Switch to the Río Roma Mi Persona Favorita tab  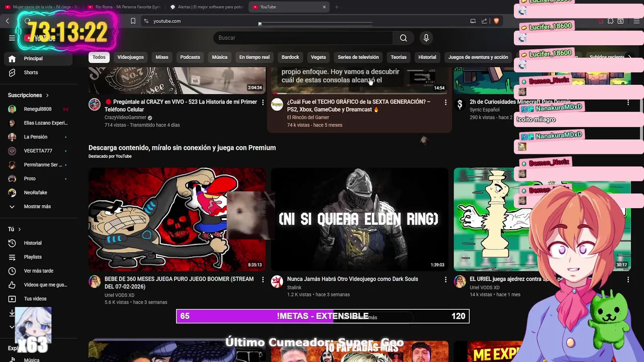click(x=123, y=7)
